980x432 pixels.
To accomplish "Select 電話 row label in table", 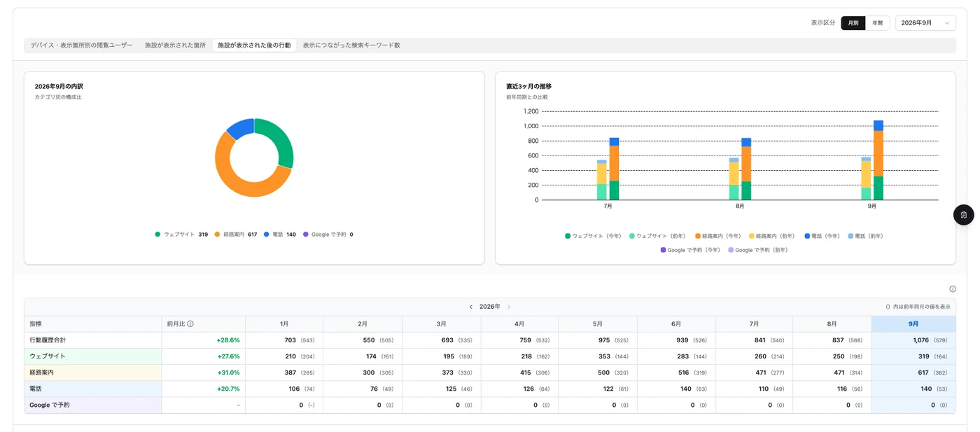I will click(36, 389).
